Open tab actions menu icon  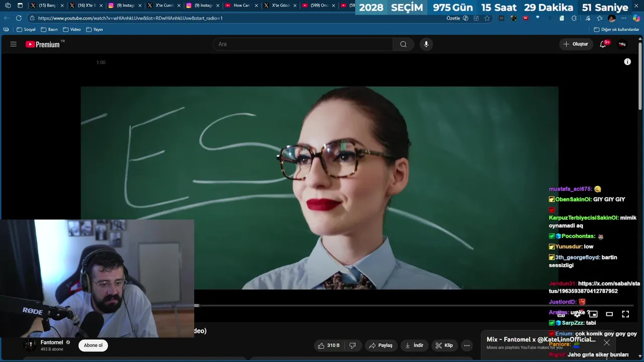point(20,6)
